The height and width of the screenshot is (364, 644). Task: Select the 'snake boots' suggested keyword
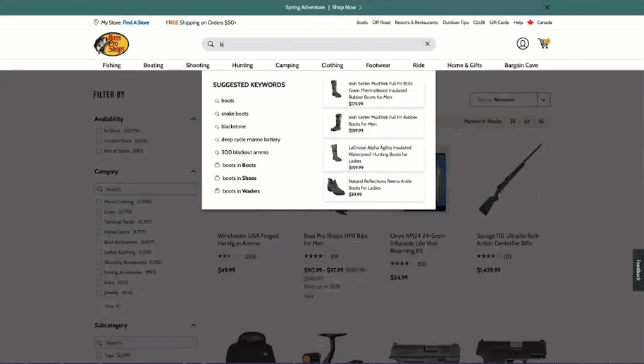point(235,114)
